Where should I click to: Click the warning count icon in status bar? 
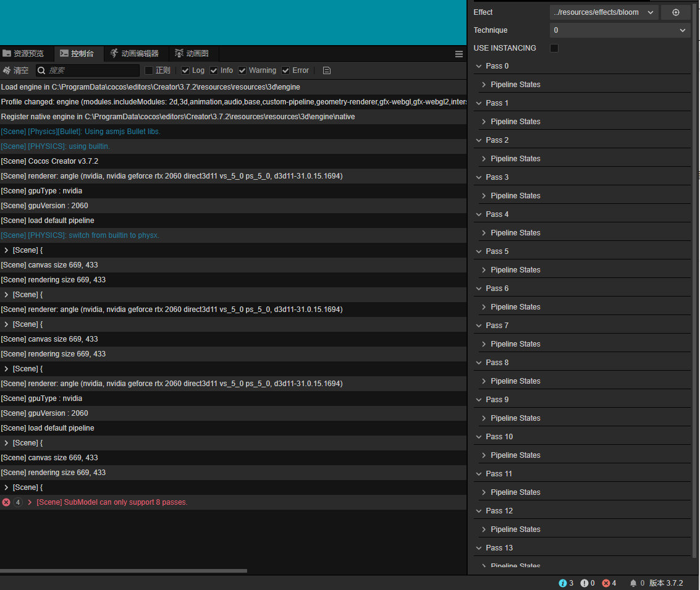point(584,583)
